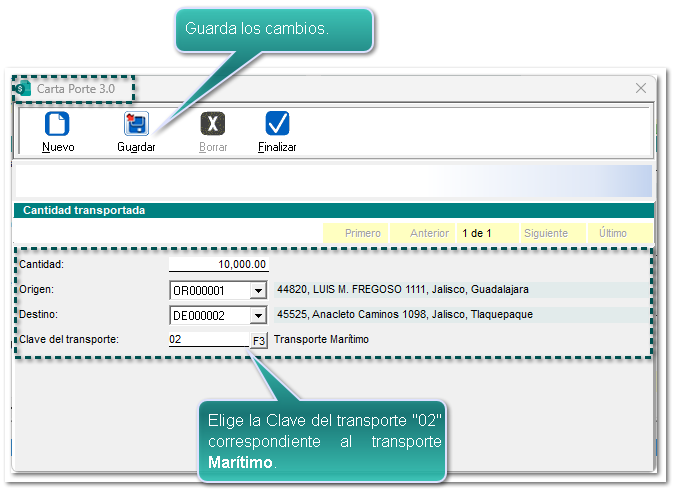Click the Cantidad: label
The height and width of the screenshot is (494, 675).
pos(41,264)
